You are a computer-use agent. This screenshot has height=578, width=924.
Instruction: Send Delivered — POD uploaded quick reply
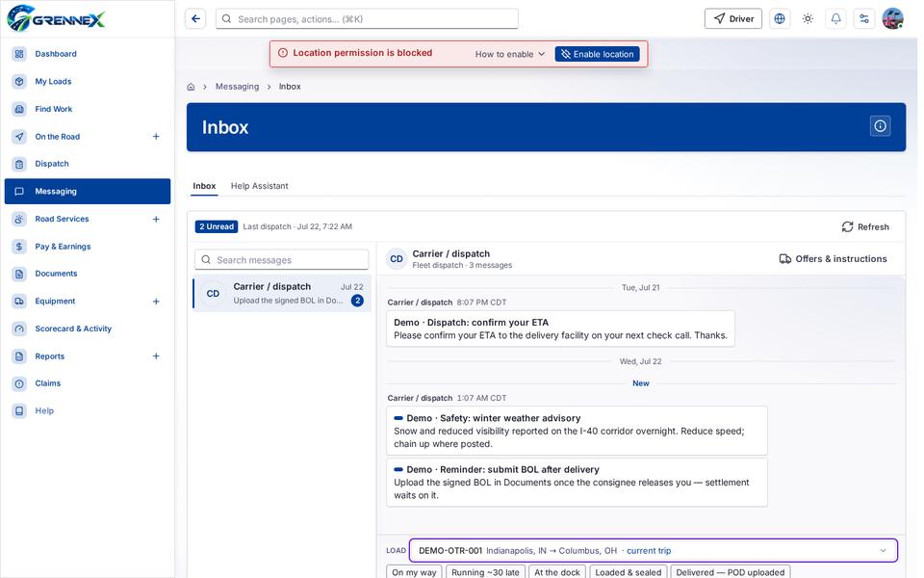click(x=731, y=572)
